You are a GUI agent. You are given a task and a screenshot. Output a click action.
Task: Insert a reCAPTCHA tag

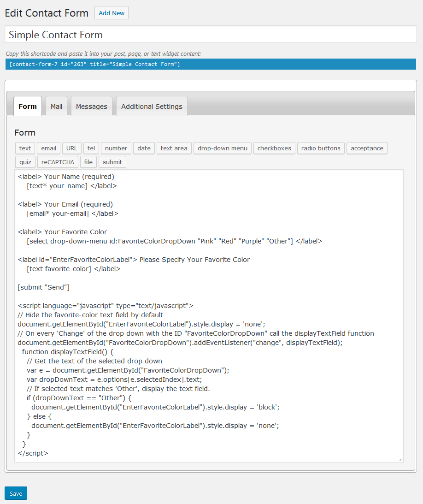[x=58, y=162]
